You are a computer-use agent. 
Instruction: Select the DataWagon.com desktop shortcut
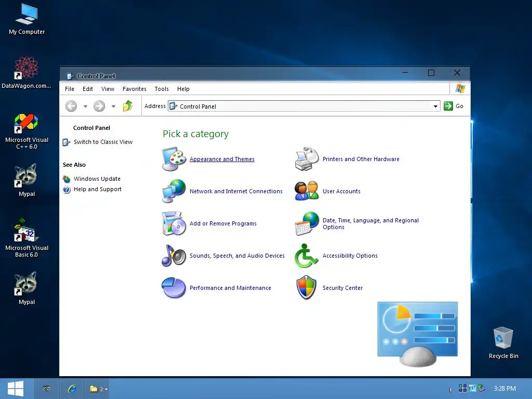pyautogui.click(x=26, y=73)
